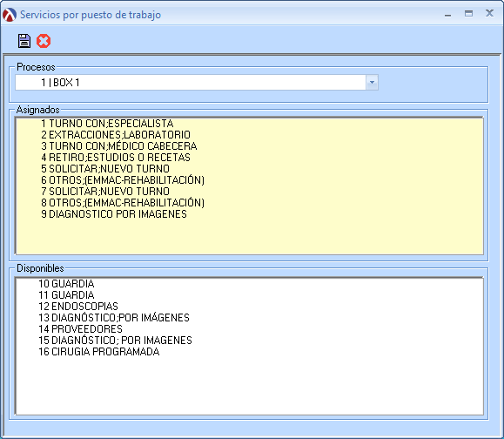Select item 6 OTROS;(EMMAC-REHABILITACIÓN)
Screen dimensions: 504x439
123,179
